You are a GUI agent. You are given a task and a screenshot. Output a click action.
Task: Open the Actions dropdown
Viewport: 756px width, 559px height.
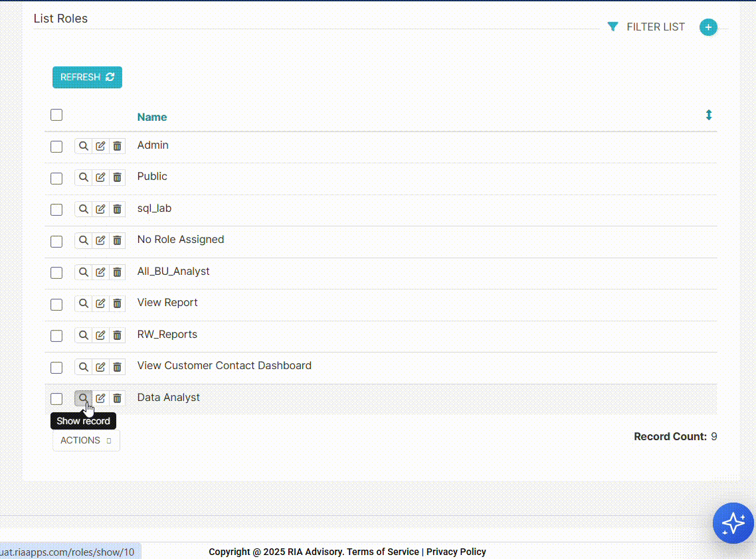(x=86, y=440)
